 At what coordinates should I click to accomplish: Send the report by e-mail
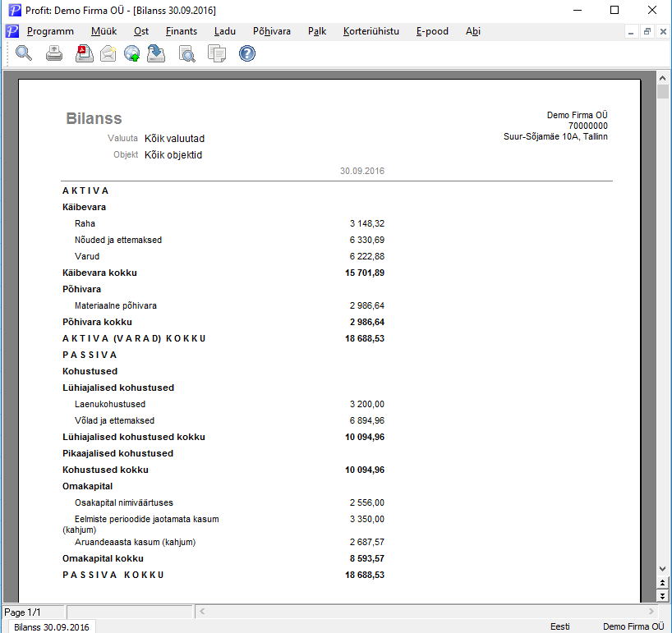pyautogui.click(x=108, y=53)
